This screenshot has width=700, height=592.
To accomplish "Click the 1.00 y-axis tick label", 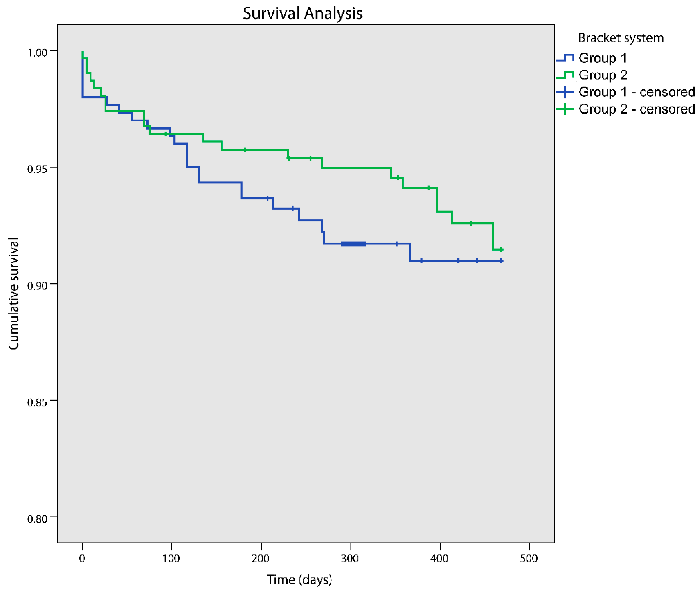I will coord(37,53).
